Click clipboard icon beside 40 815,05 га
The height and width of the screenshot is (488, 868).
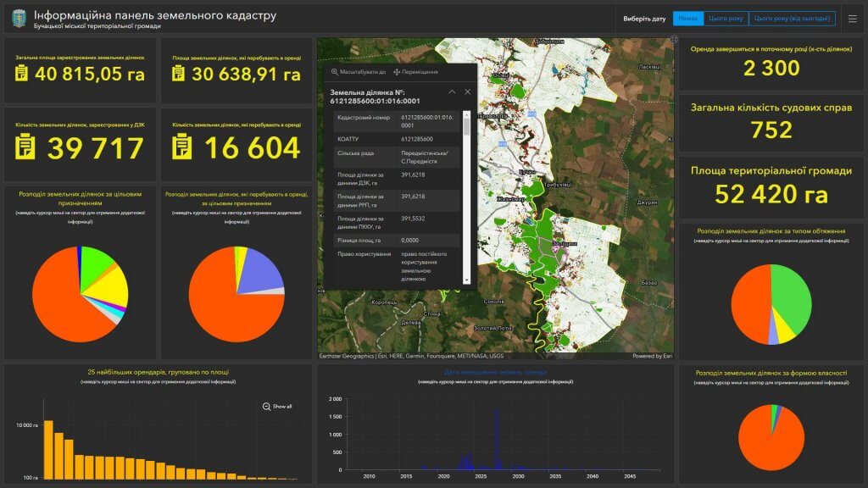click(x=21, y=73)
